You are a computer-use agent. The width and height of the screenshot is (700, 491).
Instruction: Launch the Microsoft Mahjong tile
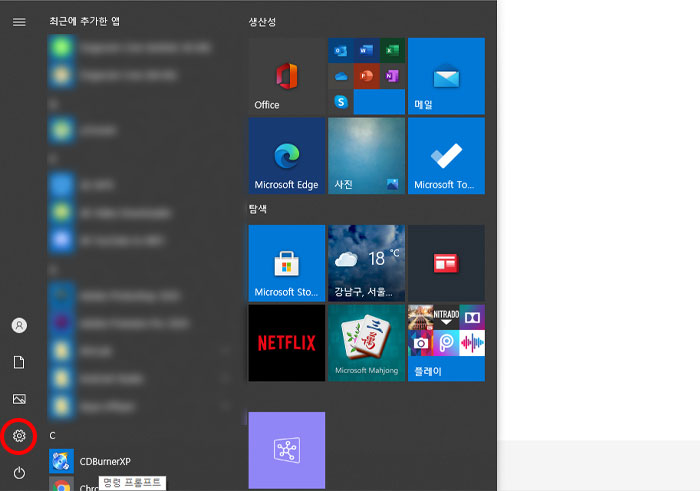pyautogui.click(x=366, y=343)
